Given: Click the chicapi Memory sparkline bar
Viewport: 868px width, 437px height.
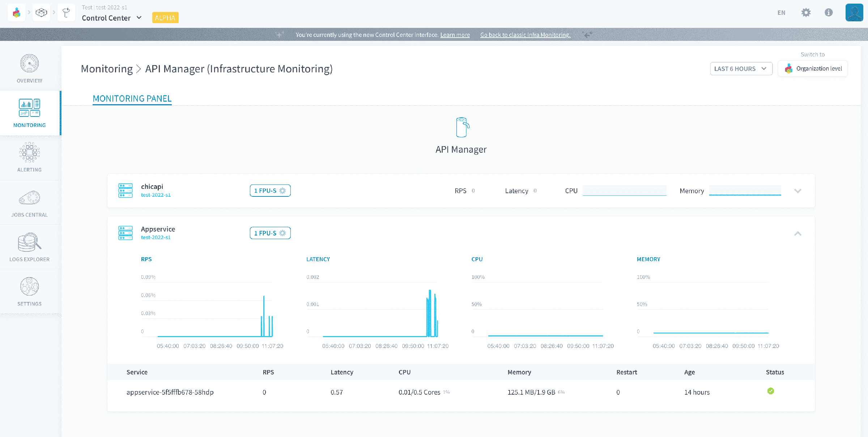Looking at the screenshot, I should pos(745,191).
